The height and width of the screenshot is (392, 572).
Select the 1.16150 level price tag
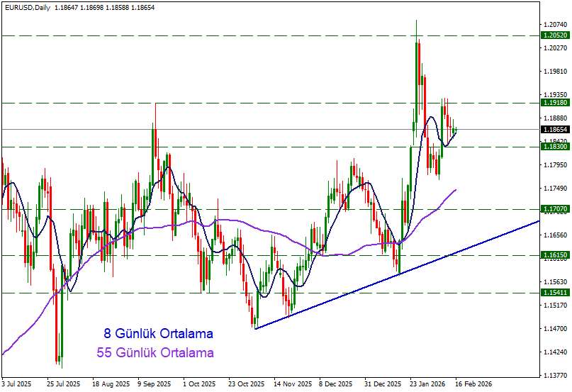point(554,255)
